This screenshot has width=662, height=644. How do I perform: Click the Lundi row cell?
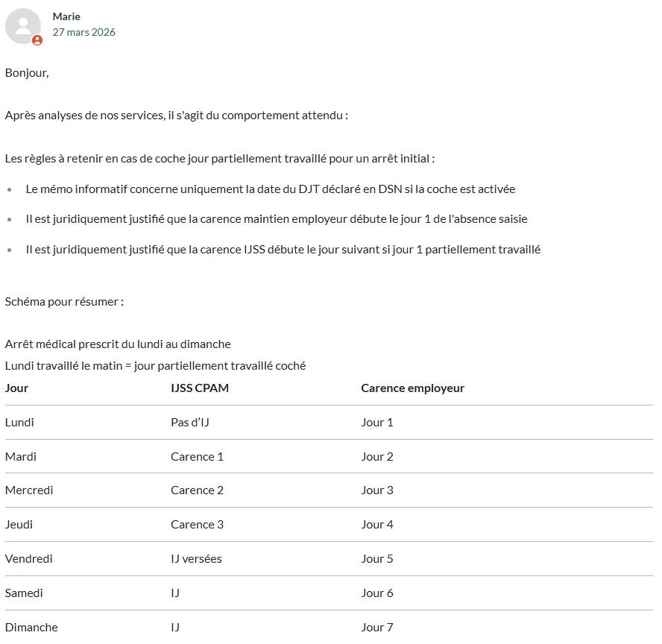[19, 422]
